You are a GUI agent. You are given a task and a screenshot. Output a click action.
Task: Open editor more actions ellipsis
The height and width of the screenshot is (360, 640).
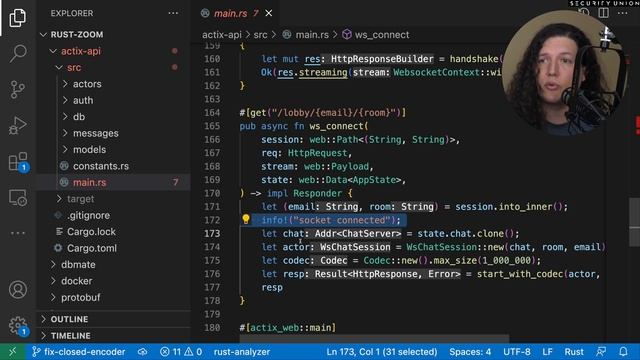(x=622, y=13)
